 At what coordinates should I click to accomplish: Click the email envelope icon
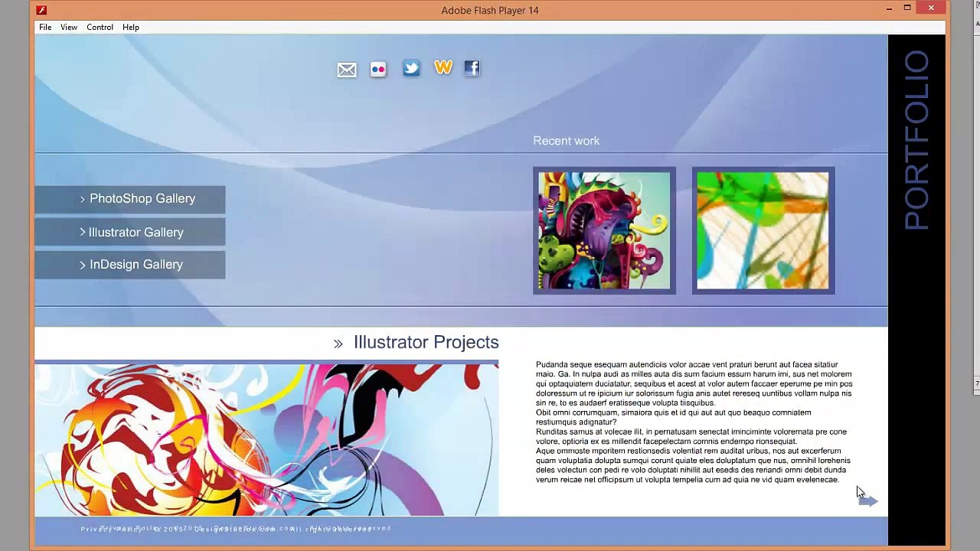tap(347, 70)
